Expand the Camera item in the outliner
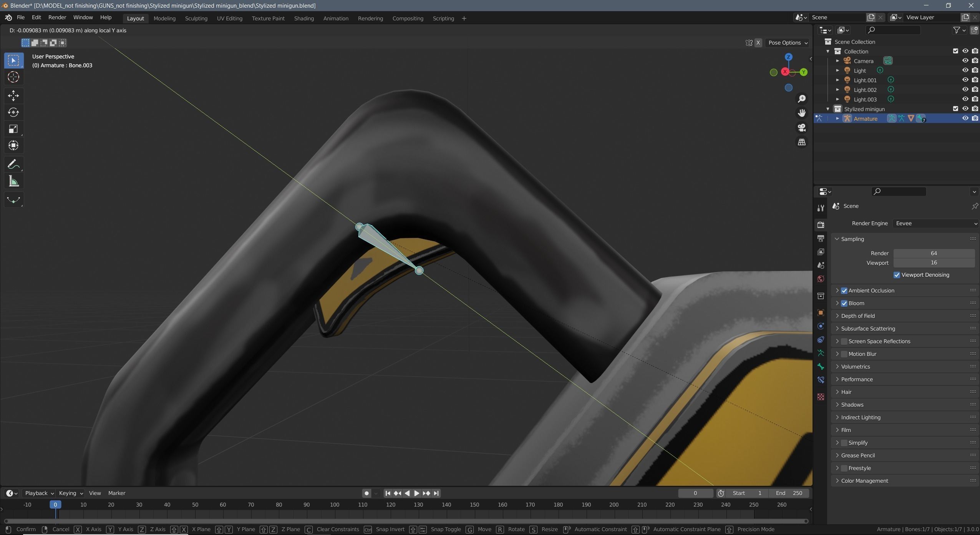 [x=837, y=61]
